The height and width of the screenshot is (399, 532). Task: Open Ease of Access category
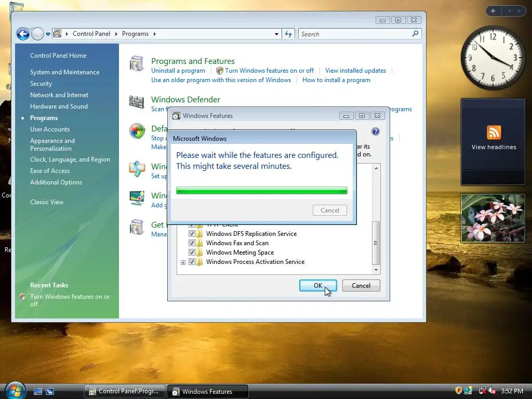coord(49,170)
